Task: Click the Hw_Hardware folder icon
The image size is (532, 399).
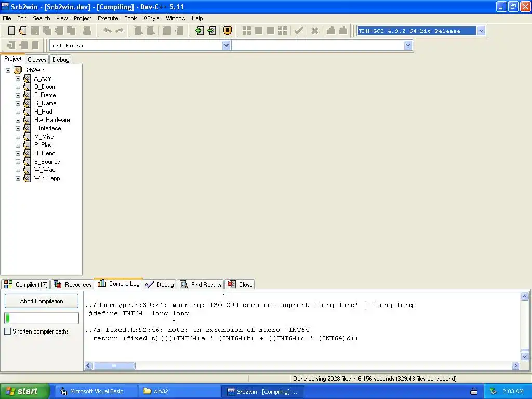Action: pyautogui.click(x=27, y=120)
